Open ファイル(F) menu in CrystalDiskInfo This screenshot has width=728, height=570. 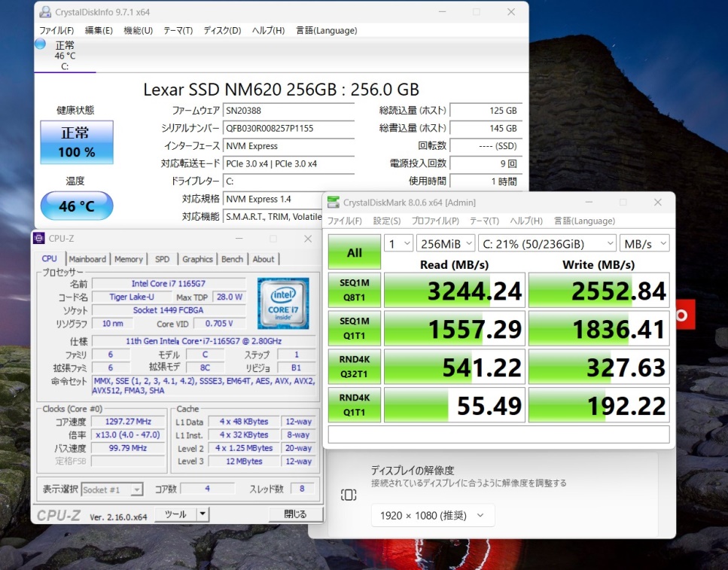pyautogui.click(x=56, y=30)
